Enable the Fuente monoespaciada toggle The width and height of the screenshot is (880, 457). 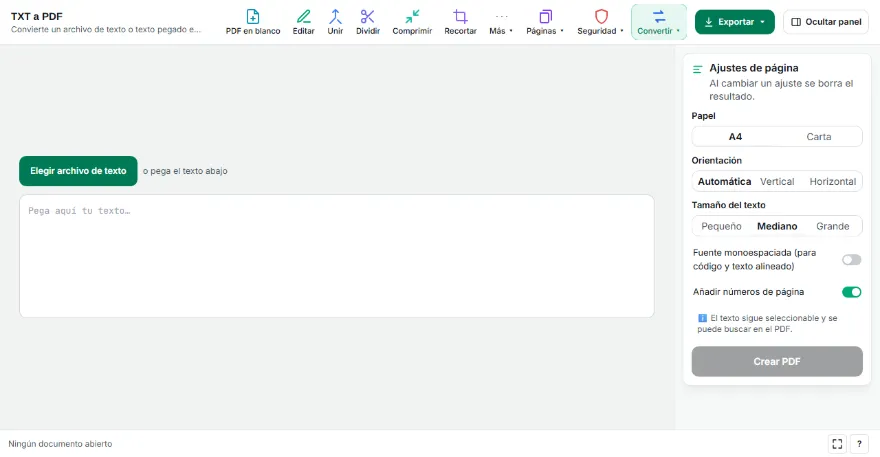(851, 259)
